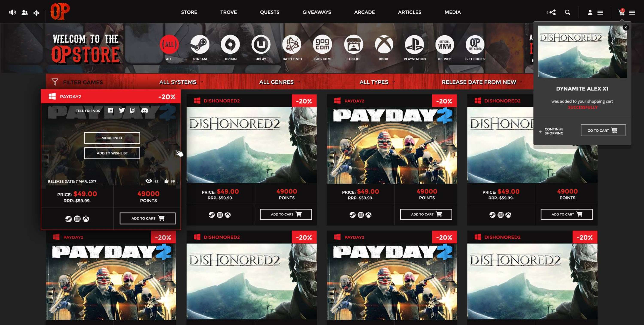The height and width of the screenshot is (325, 644).
Task: Mute site sound via speaker icon
Action: [x=12, y=12]
